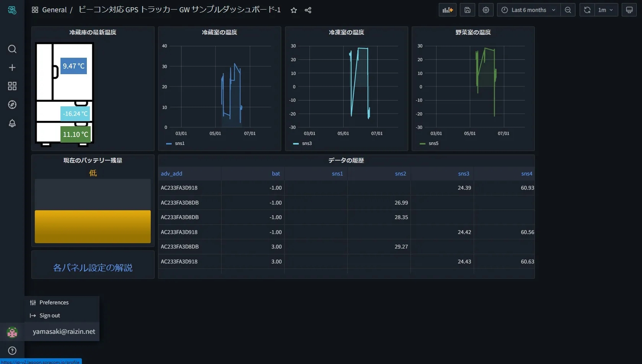Click the Add panel icon
Screen dimensions: 642x364
pos(448,10)
